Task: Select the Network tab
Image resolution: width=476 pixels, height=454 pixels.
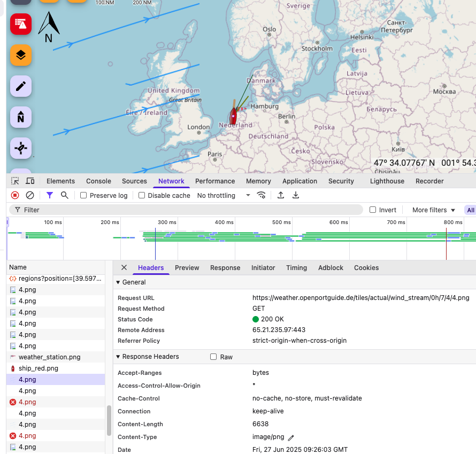Action: click(171, 181)
